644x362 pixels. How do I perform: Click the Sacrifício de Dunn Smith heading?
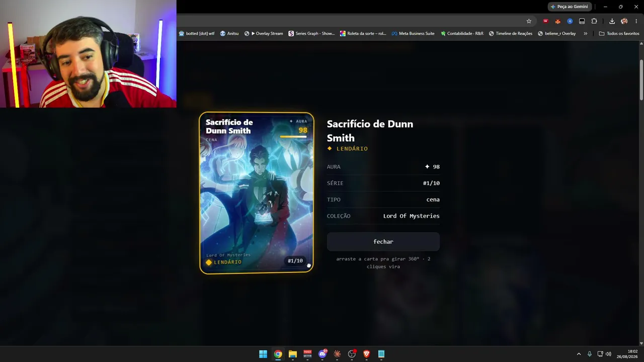(x=370, y=131)
